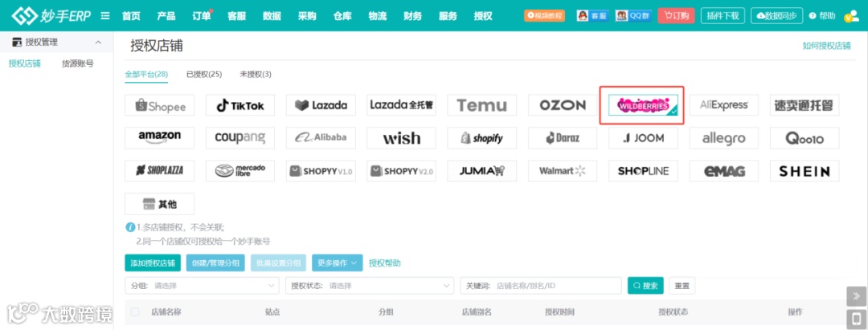Open the 授权状态 dropdown

370,286
